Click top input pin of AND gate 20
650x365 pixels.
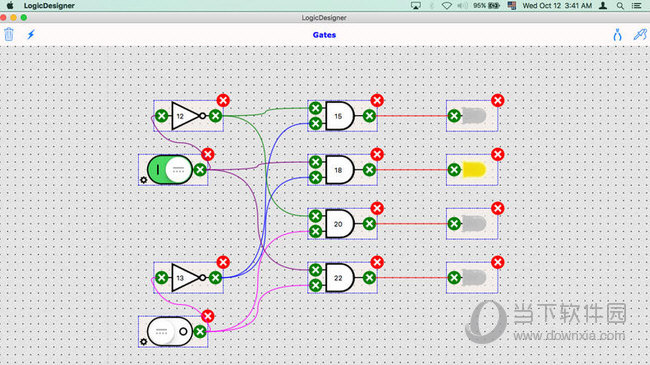[x=315, y=216]
